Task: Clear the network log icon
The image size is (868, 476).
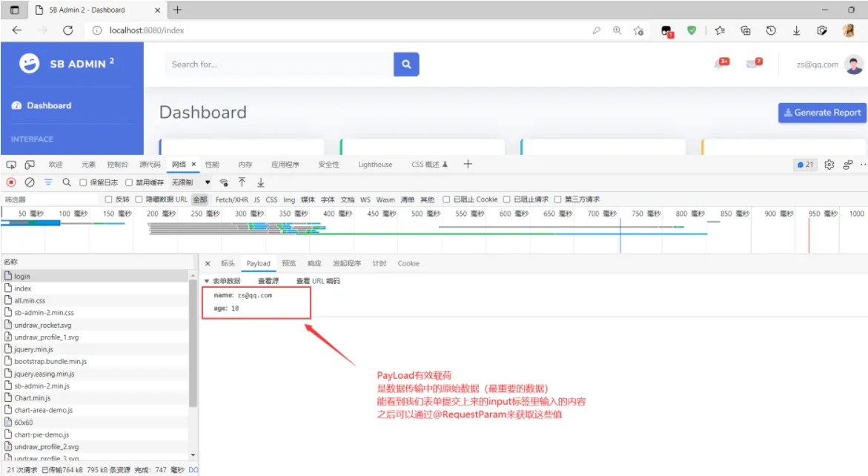Action: 30,182
